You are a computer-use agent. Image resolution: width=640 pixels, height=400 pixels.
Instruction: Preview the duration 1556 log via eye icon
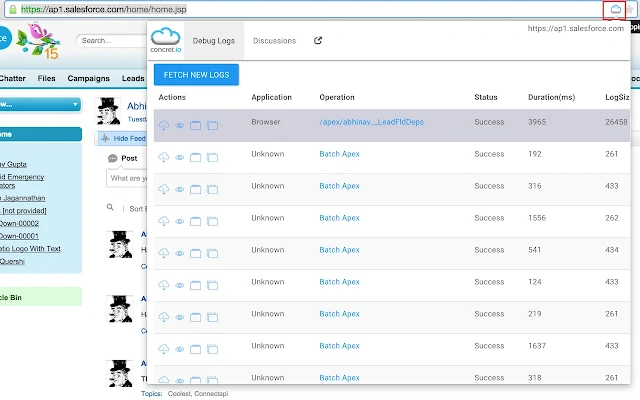pos(180,221)
